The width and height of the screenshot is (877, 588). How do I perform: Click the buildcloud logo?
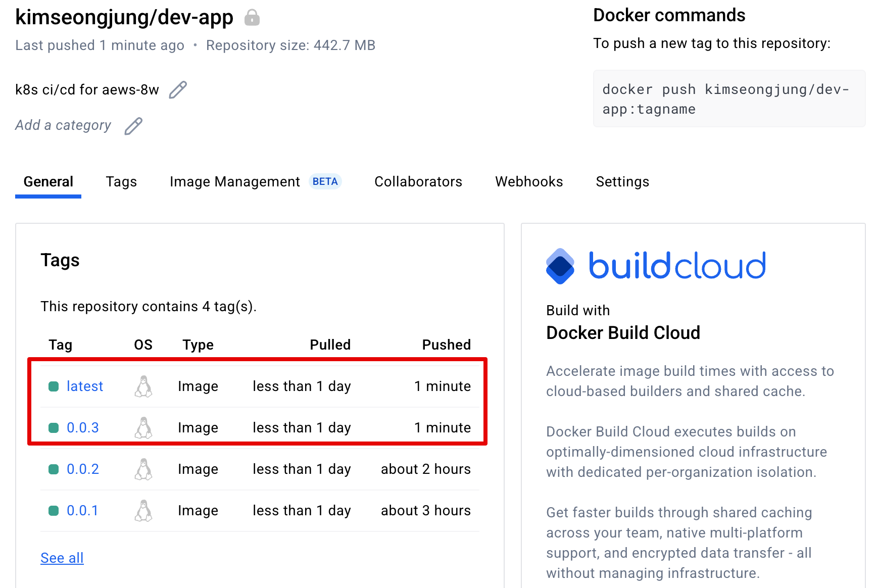(656, 266)
